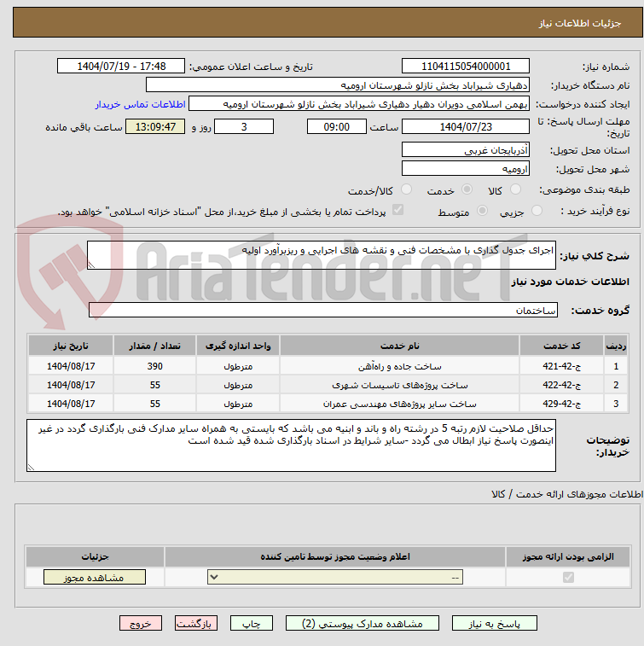Click the واحد اندازه گیری column header
Image resolution: width=644 pixels, height=646 pixels.
tap(238, 346)
